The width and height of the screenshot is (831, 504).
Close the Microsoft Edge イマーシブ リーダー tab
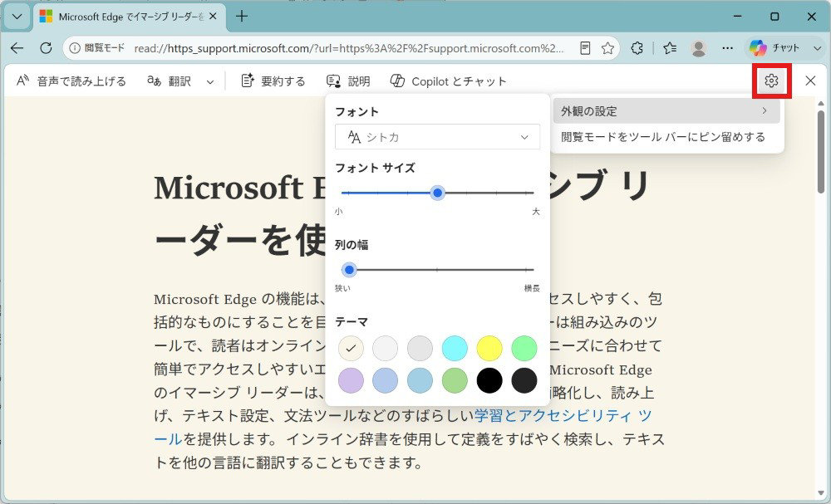pos(213,17)
